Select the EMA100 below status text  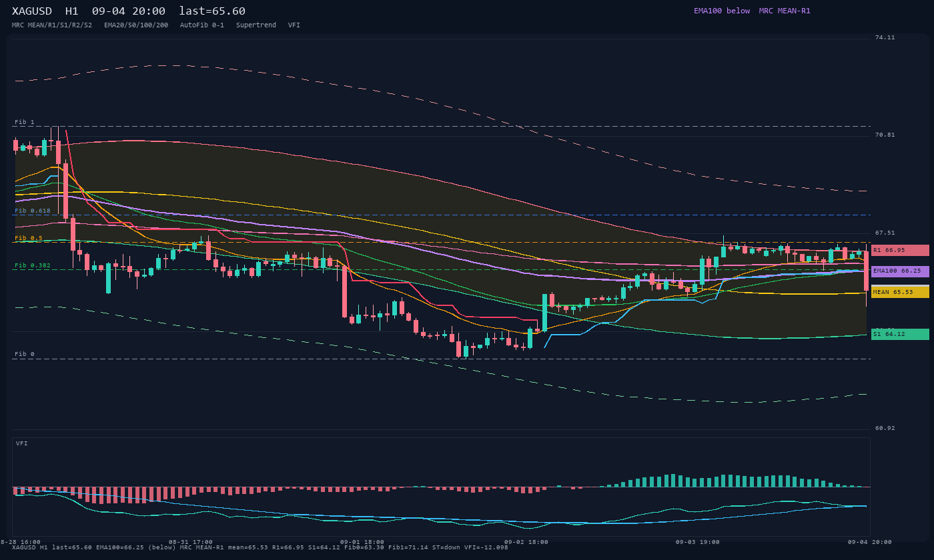(722, 11)
